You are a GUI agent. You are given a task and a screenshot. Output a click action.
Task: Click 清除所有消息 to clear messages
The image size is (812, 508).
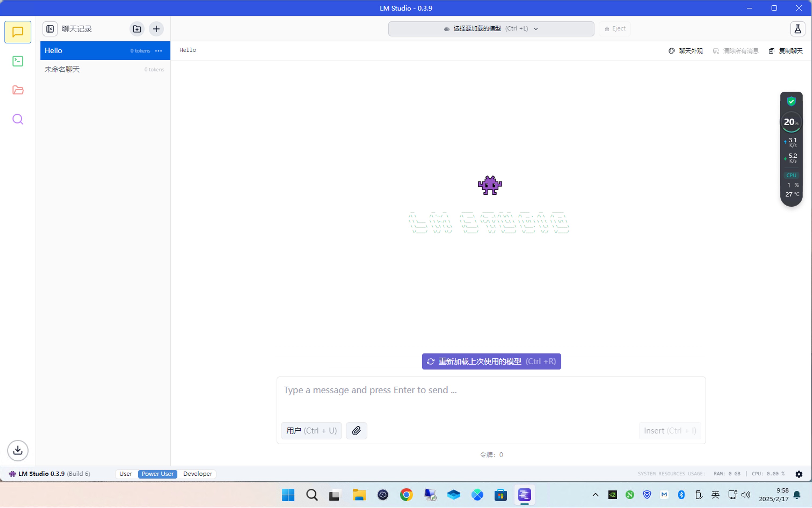pyautogui.click(x=735, y=51)
